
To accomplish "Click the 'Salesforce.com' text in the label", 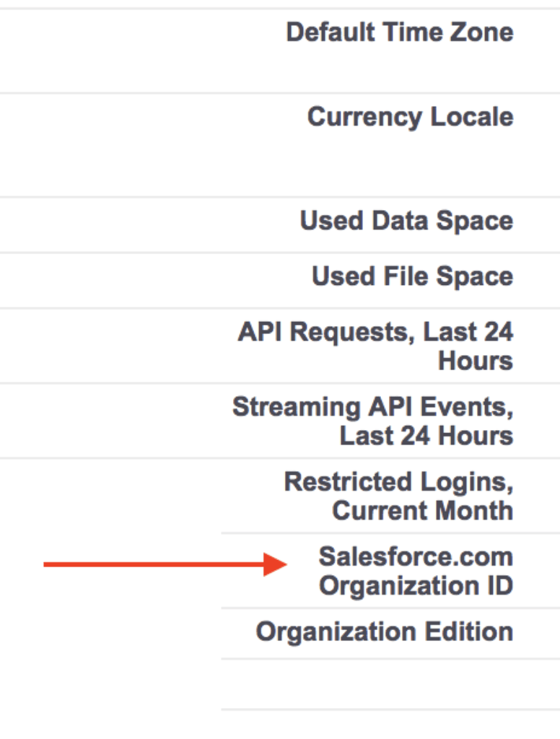I will (416, 556).
